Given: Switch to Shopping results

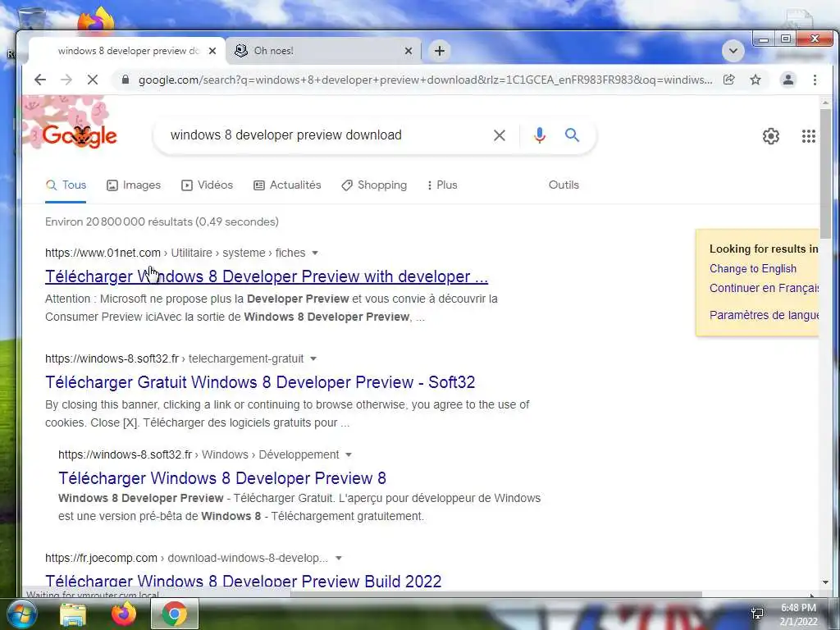Looking at the screenshot, I should [374, 185].
